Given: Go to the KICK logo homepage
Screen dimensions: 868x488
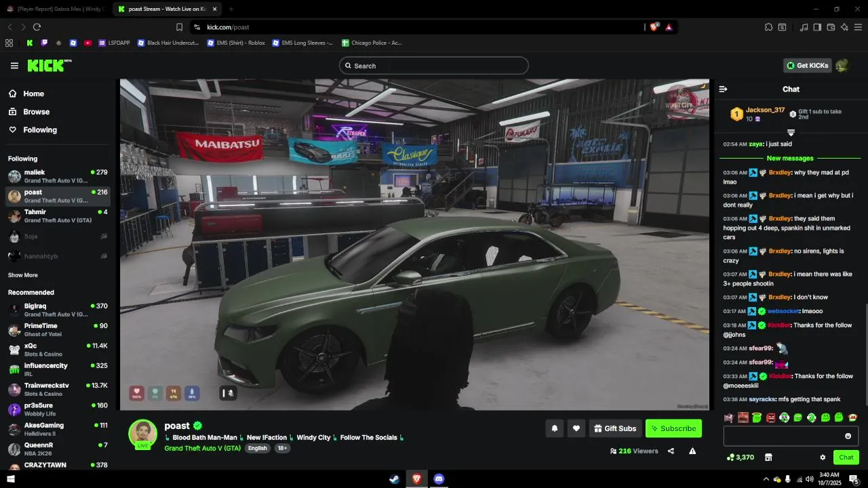Looking at the screenshot, I should [49, 65].
